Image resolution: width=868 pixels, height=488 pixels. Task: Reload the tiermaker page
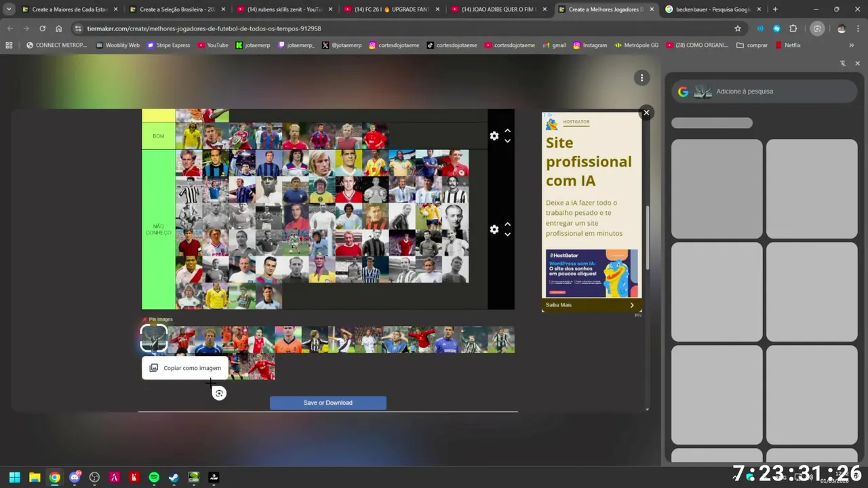click(42, 28)
